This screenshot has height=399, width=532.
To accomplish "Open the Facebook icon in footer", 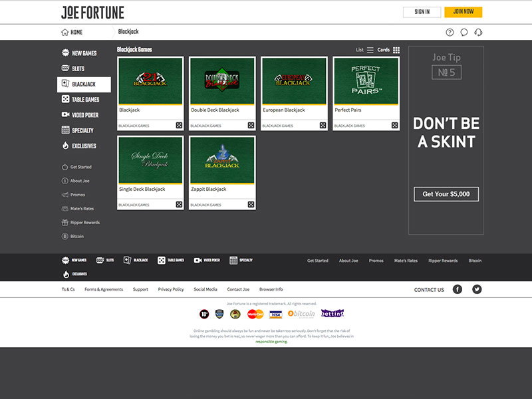I will click(x=457, y=289).
